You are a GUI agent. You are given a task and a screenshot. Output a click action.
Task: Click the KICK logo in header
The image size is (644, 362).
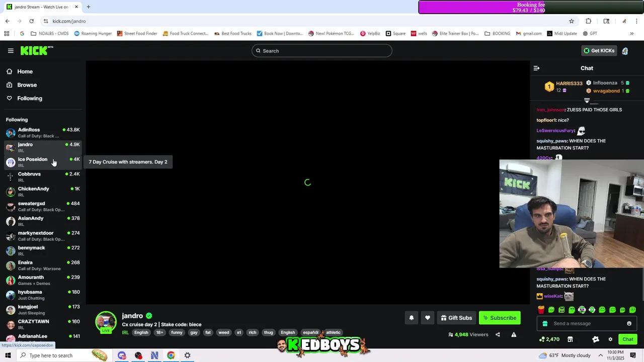tap(36, 50)
